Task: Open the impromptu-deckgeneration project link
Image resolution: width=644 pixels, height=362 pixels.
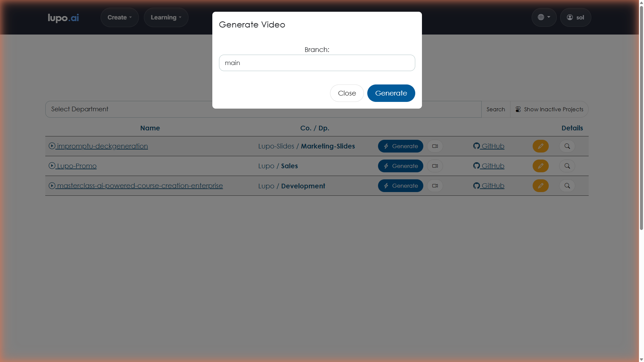Action: click(98, 146)
